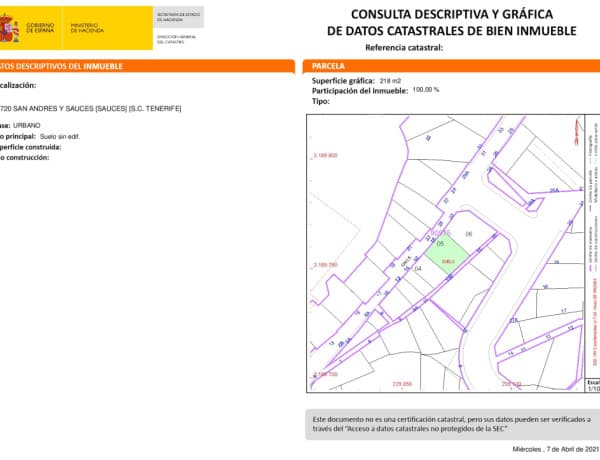Click the 'URBANO' class value
This screenshot has width=600, height=460.
tap(26, 126)
